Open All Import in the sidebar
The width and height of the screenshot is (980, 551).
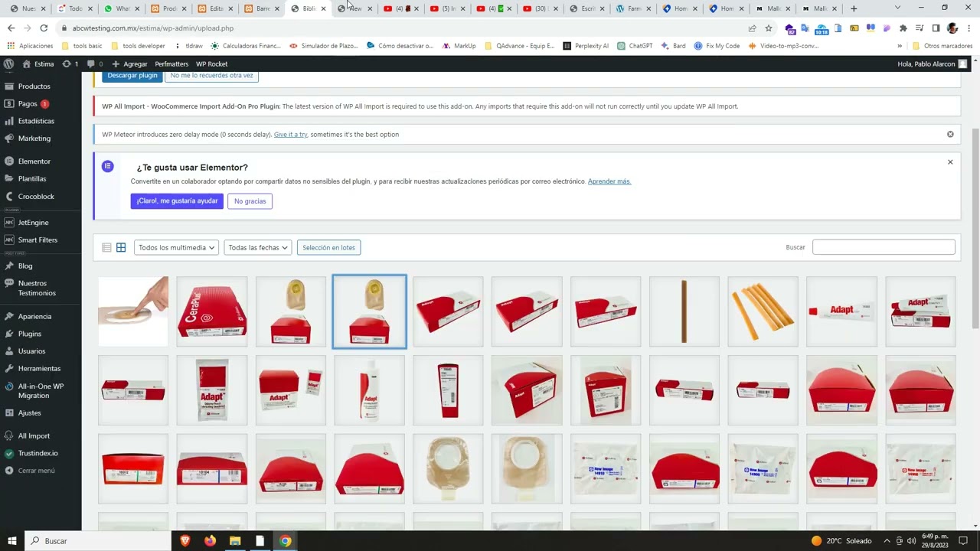(34, 435)
